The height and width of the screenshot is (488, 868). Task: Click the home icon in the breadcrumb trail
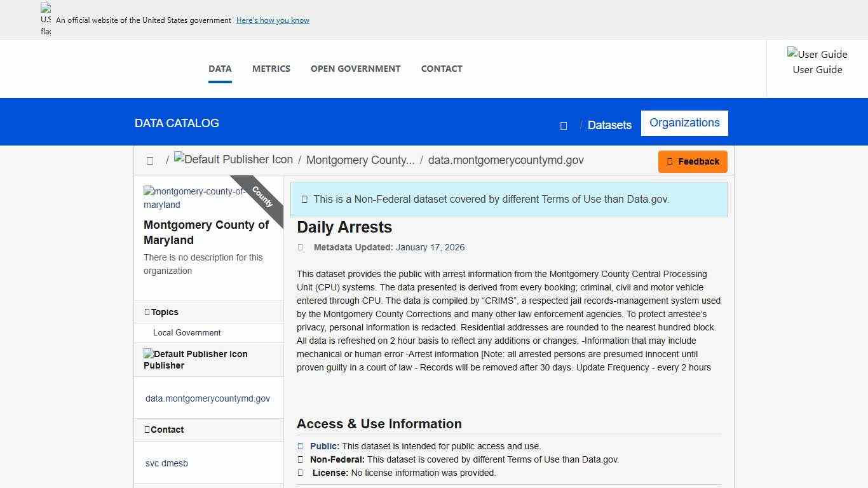(x=150, y=160)
